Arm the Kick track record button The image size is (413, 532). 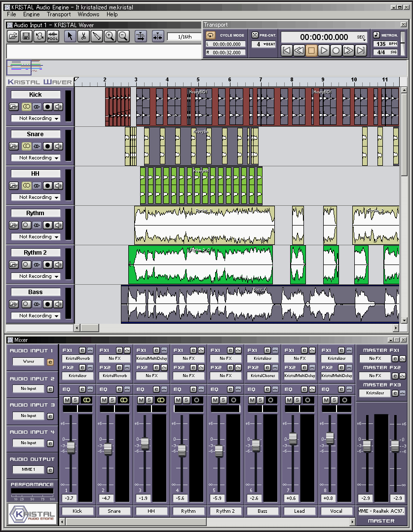47,107
